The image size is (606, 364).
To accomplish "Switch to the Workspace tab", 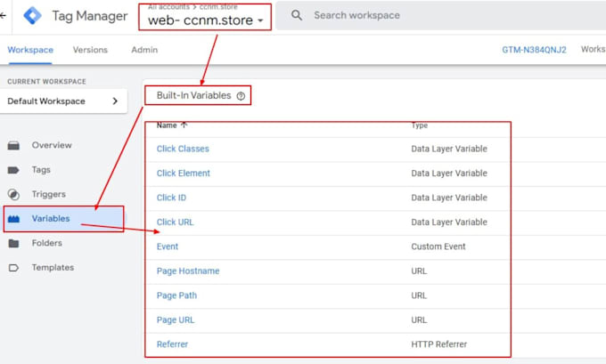I will click(30, 50).
